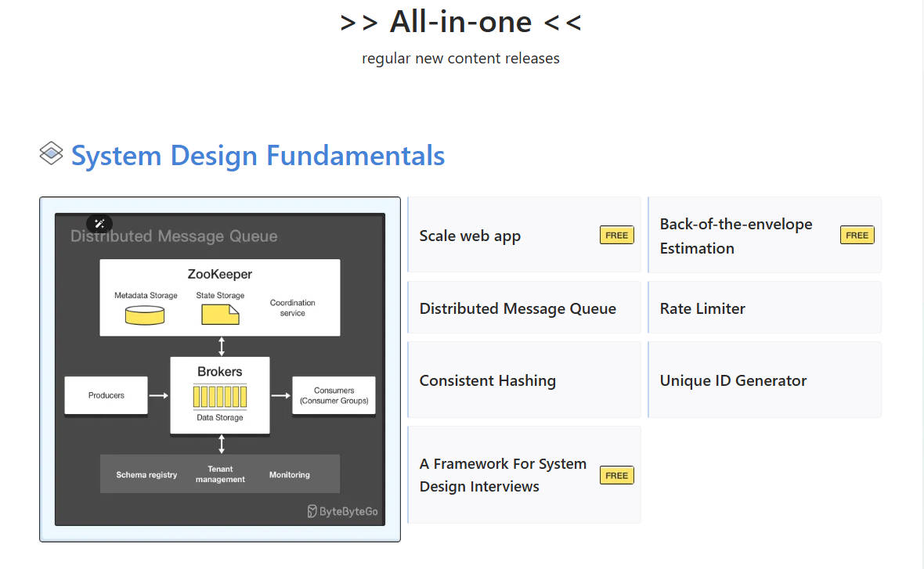
Task: Click the ByteByteGo logo in the diagram
Action: [343, 511]
